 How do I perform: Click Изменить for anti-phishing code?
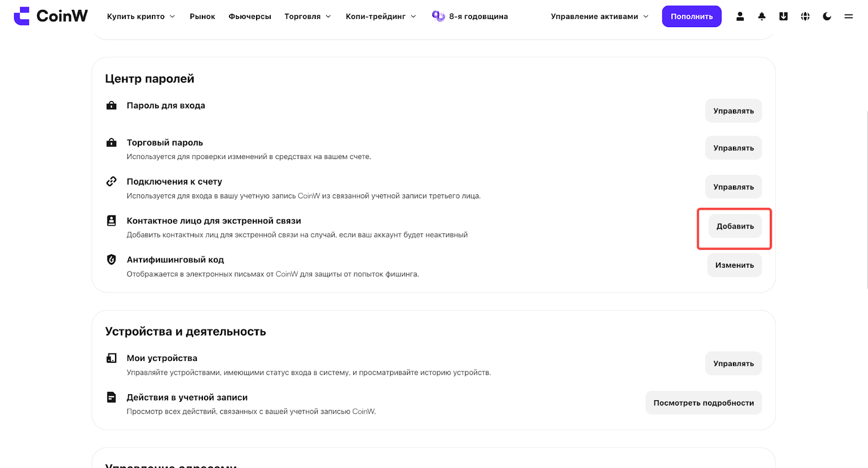(735, 265)
